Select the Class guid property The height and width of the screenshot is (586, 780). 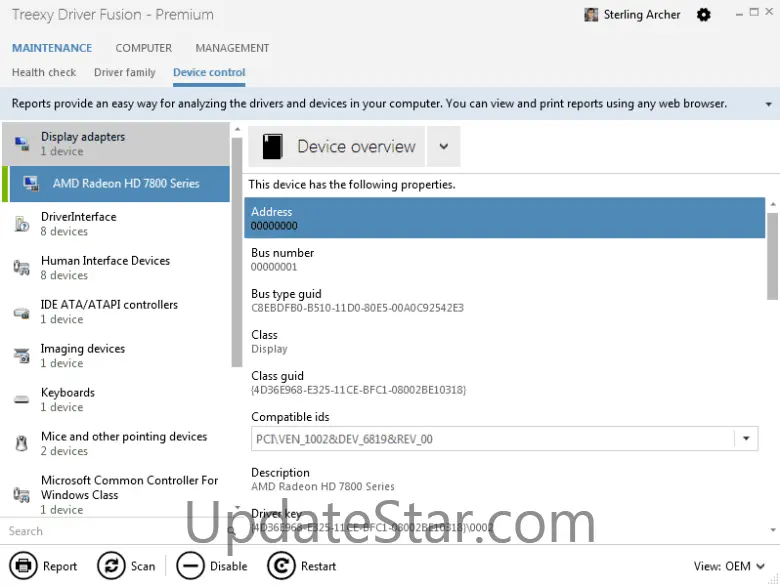504,383
